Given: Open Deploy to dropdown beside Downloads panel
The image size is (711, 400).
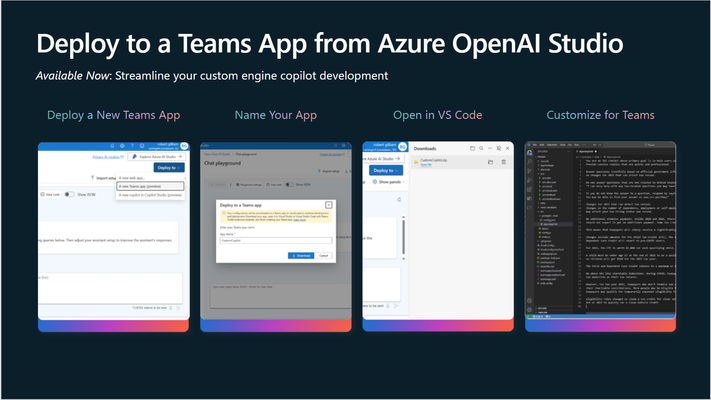Looking at the screenshot, I should pyautogui.click(x=385, y=170).
